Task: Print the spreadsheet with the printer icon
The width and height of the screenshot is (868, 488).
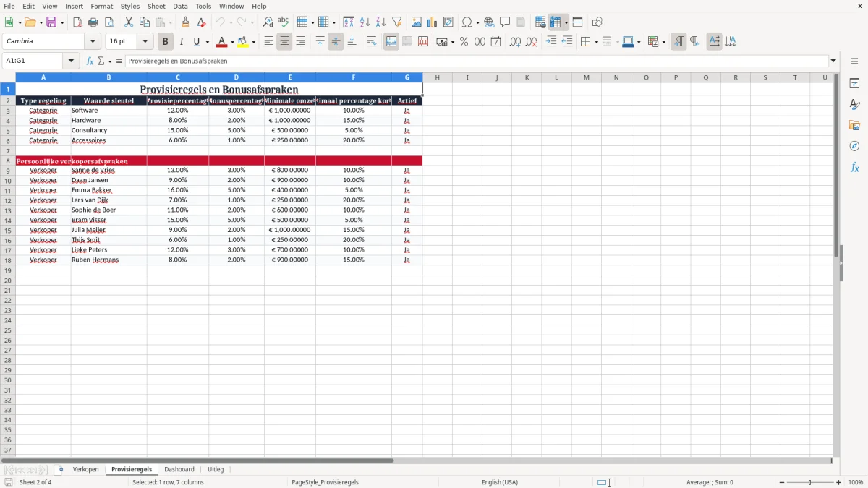Action: click(93, 22)
